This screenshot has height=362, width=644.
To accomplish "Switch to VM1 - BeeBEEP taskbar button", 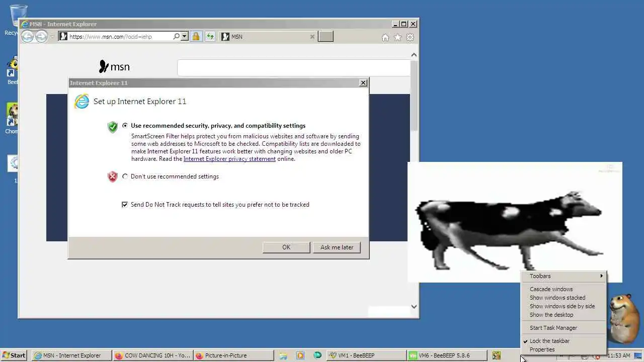I will point(366,355).
